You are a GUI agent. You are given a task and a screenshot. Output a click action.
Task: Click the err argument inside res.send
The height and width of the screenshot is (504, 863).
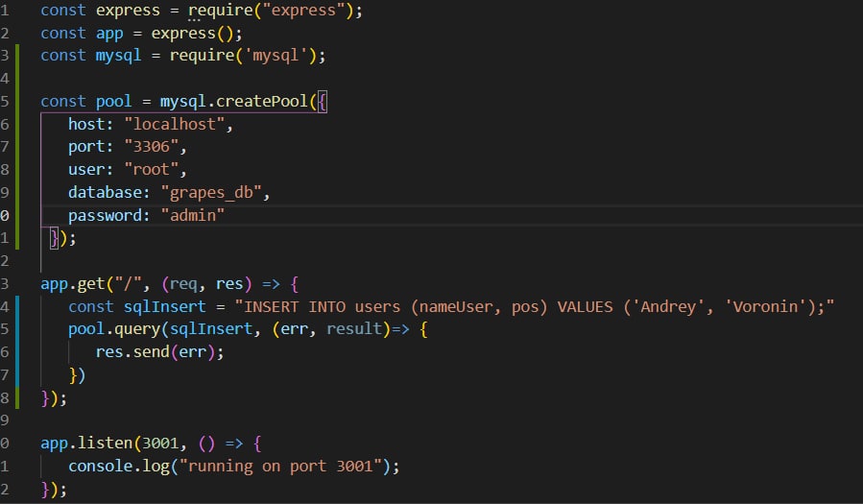tap(193, 352)
